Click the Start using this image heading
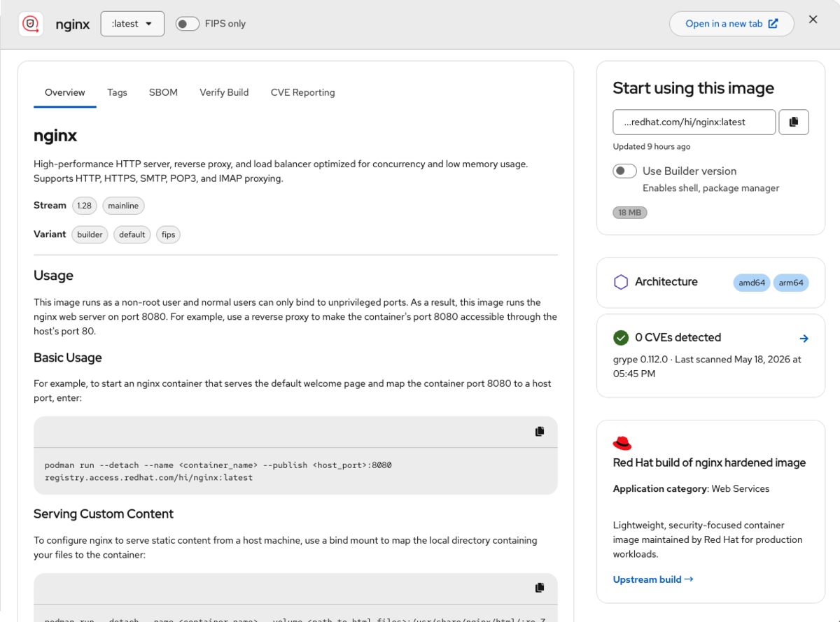The image size is (840, 622). 693,88
